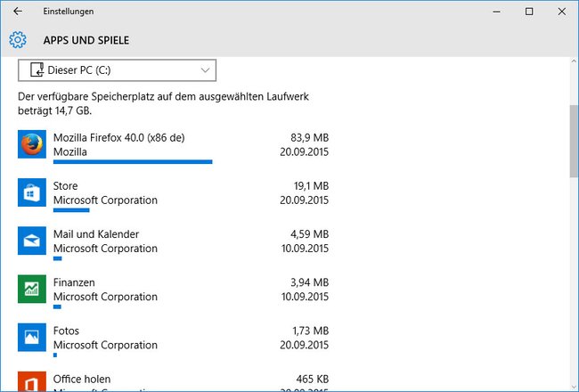
Task: Click the Store size usage bar
Action: [71, 210]
